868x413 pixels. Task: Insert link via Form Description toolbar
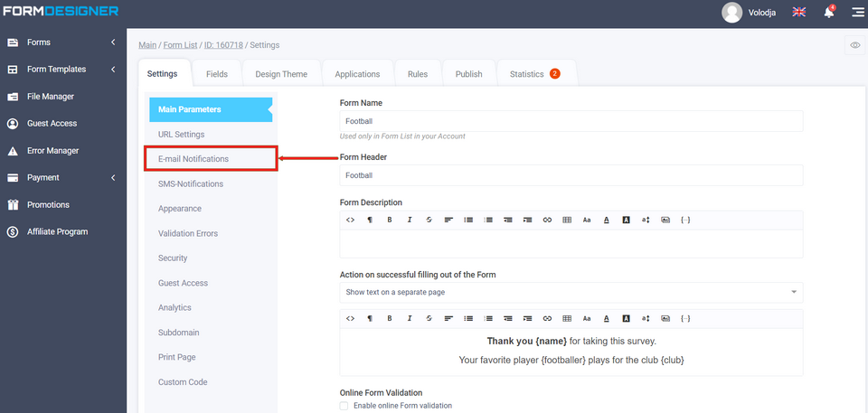(x=547, y=220)
